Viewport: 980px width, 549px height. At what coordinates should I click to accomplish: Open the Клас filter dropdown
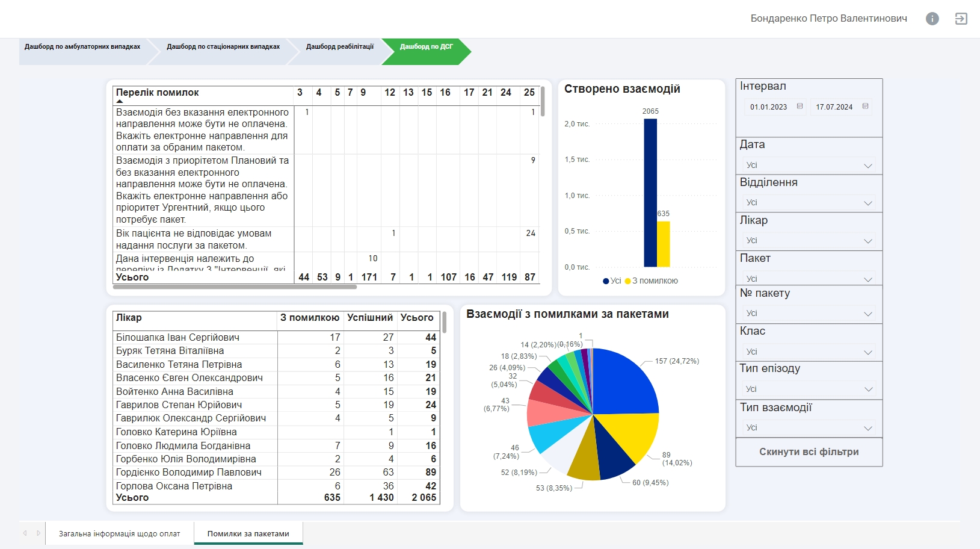809,352
